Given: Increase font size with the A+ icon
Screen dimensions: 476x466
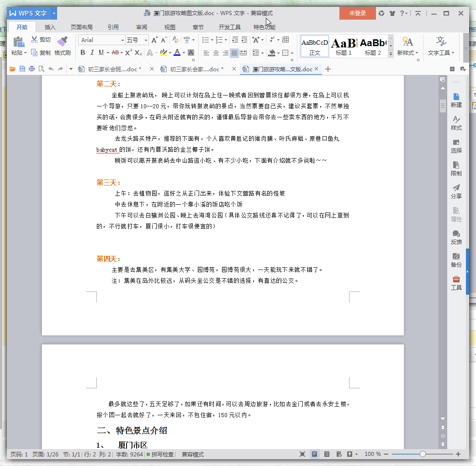Looking at the screenshot, I should click(x=154, y=40).
